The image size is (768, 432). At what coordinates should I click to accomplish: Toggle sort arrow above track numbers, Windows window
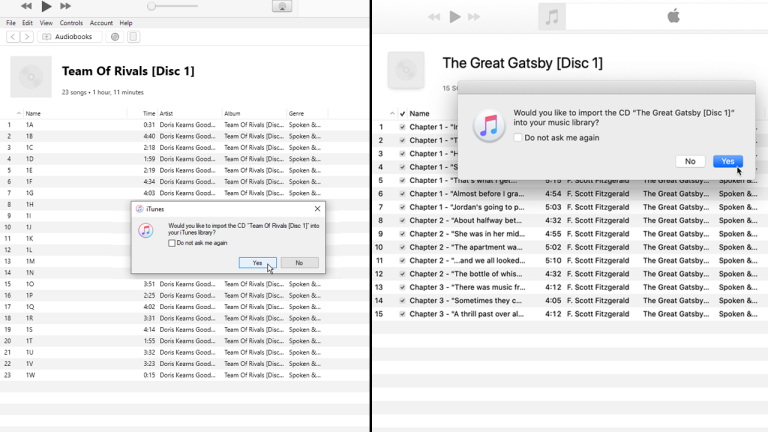click(x=19, y=114)
